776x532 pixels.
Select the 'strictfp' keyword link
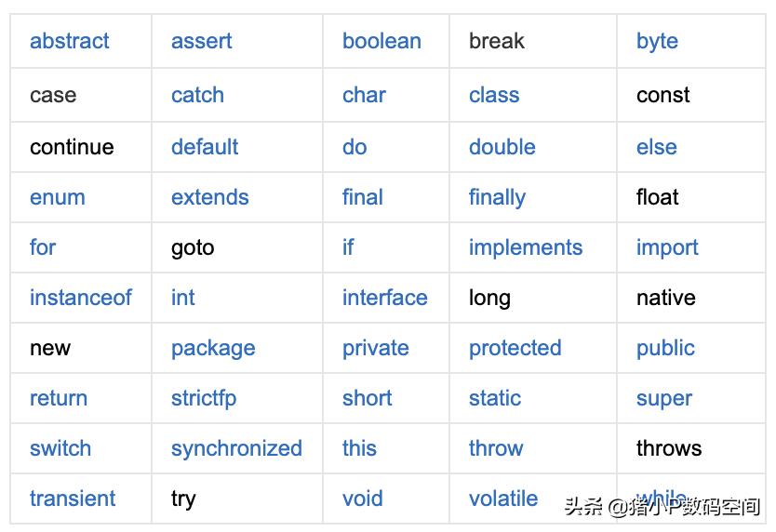point(204,398)
